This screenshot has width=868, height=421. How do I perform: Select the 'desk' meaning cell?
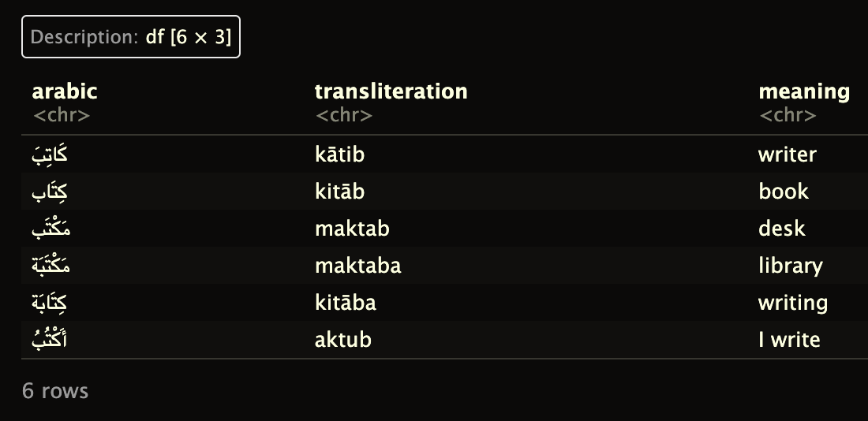point(782,229)
